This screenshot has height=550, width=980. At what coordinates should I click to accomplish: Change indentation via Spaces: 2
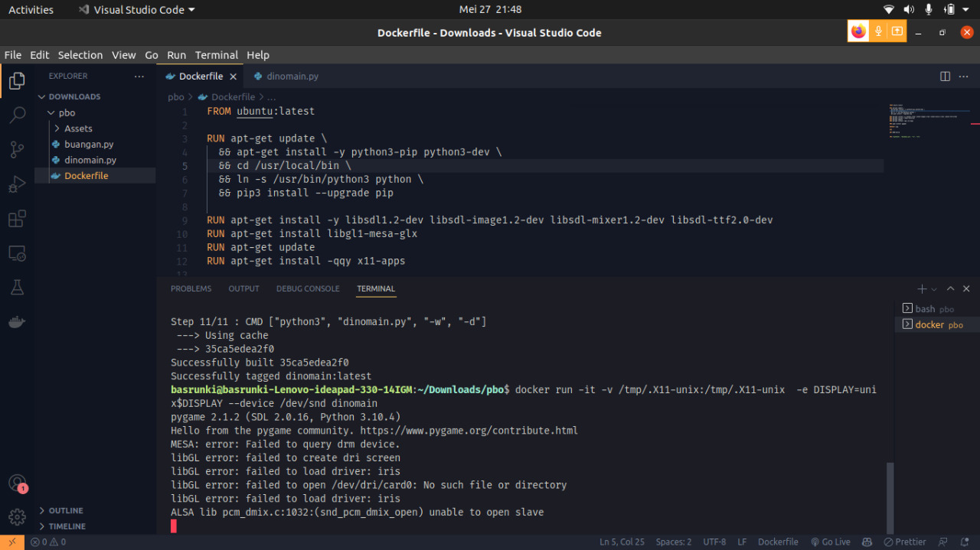coord(674,542)
